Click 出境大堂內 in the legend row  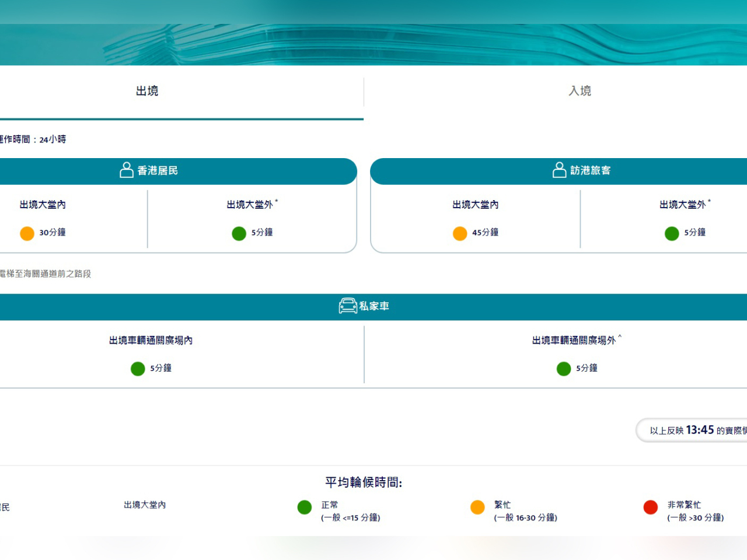click(x=145, y=505)
